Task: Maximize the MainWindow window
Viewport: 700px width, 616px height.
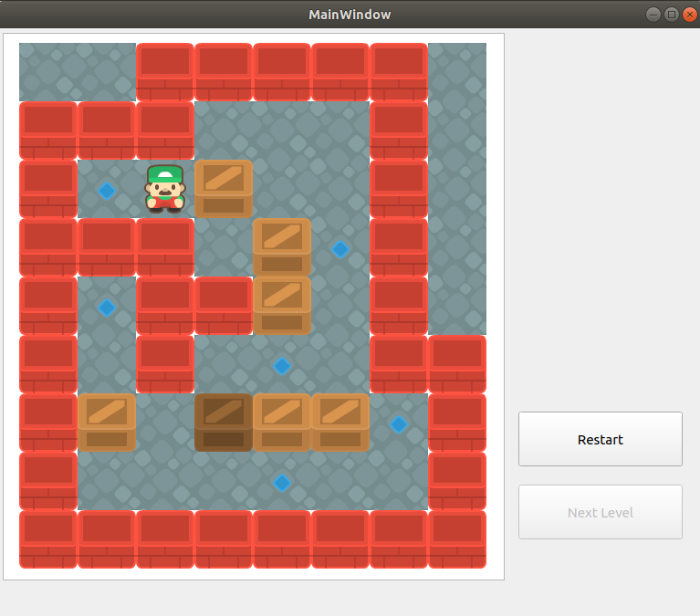Action: tap(672, 15)
